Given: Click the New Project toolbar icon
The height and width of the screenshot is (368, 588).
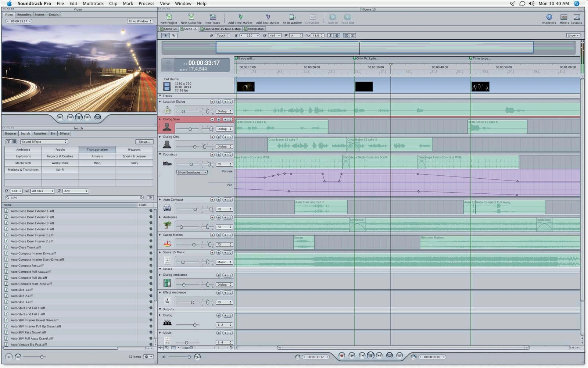Looking at the screenshot, I should (169, 17).
